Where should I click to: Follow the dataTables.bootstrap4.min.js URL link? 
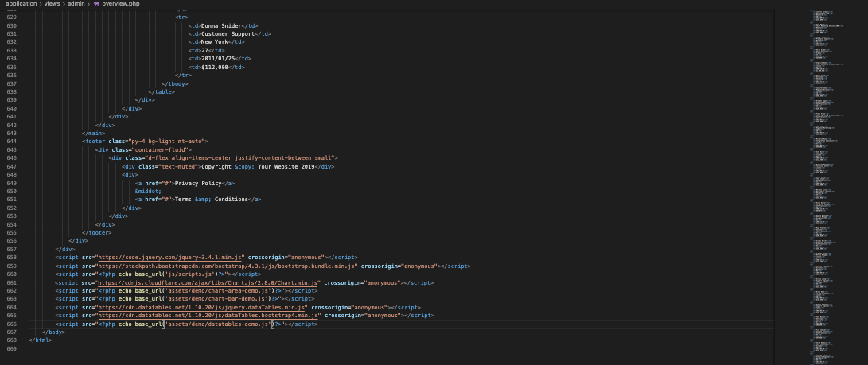tap(208, 316)
